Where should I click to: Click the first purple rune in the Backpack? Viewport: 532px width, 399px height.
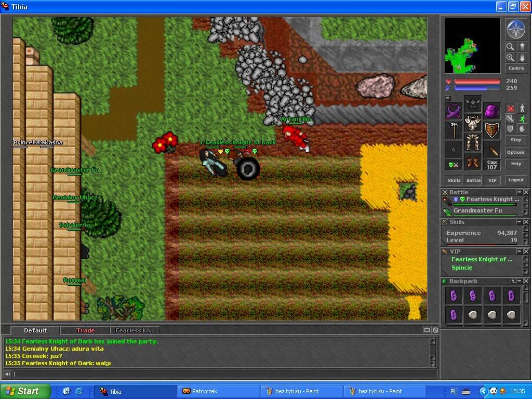pyautogui.click(x=454, y=296)
